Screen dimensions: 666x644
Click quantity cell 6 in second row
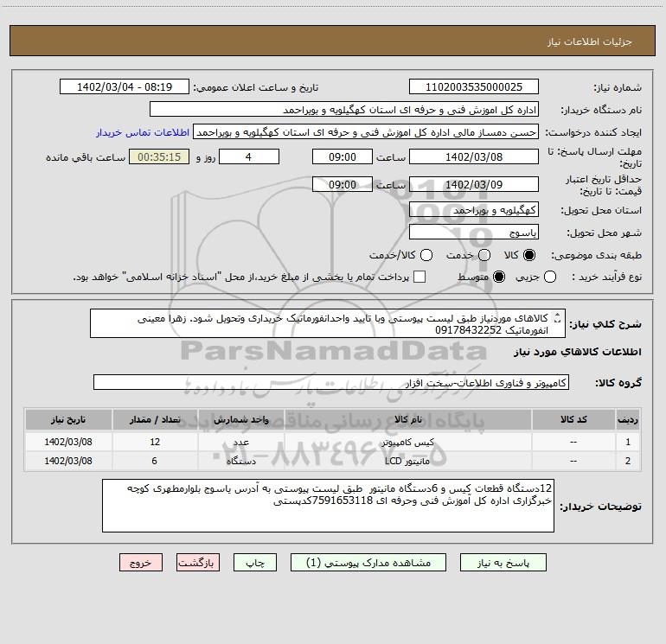[155, 461]
